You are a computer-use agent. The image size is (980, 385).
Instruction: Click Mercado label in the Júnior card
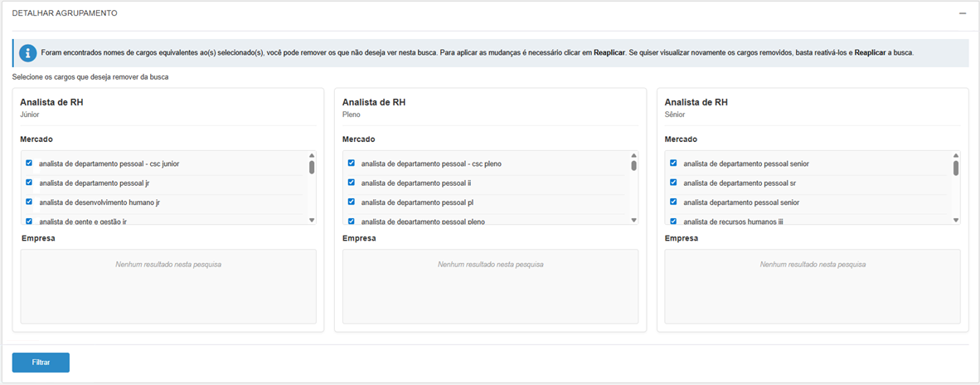pos(36,139)
